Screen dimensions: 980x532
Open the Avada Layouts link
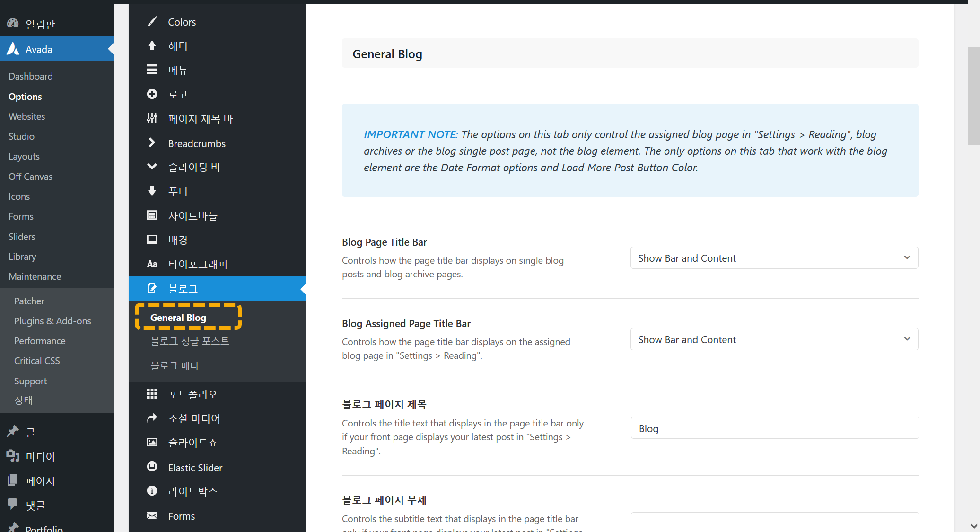pyautogui.click(x=24, y=156)
